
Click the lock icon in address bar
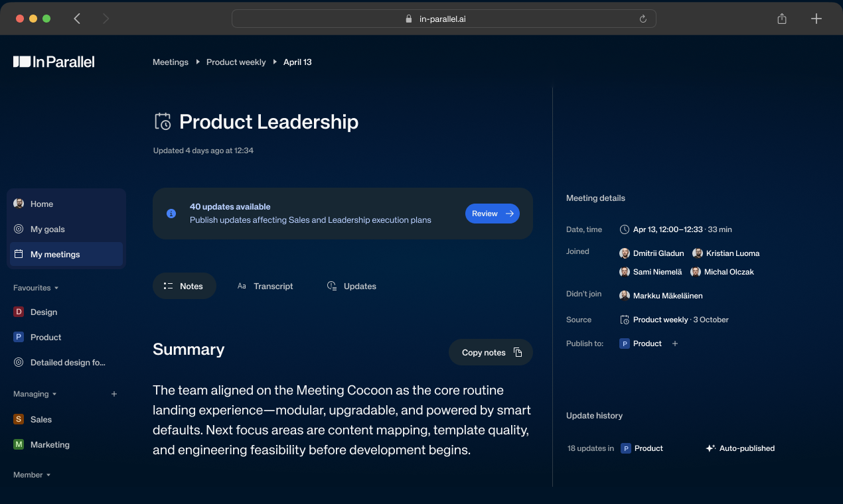tap(409, 19)
